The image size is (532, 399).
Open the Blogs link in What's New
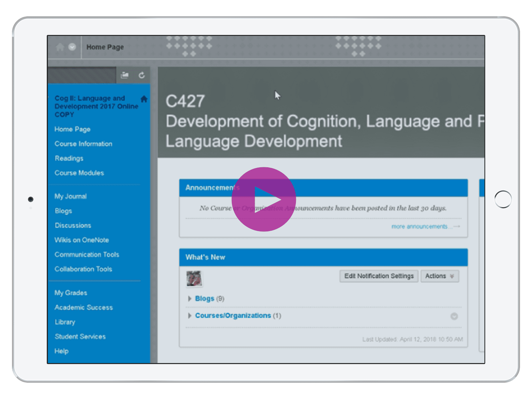pos(204,299)
